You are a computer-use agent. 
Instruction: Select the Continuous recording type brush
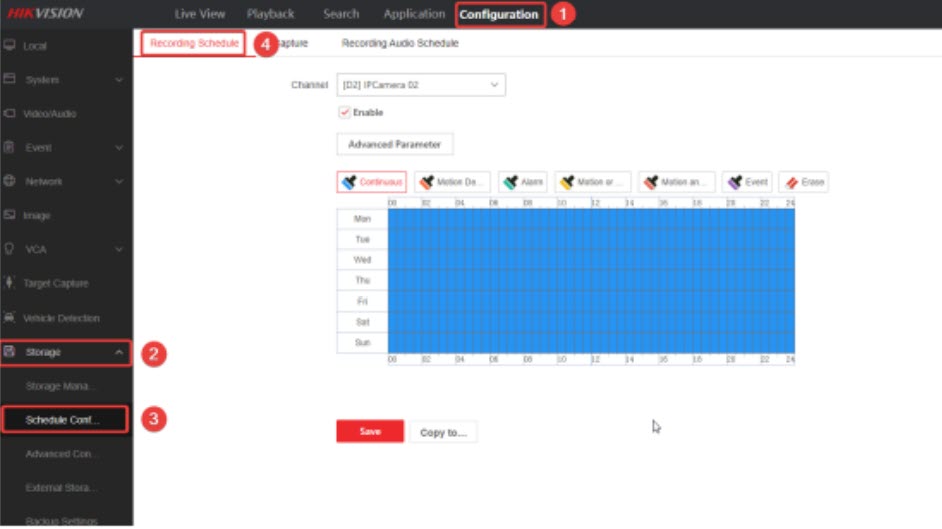pos(372,182)
